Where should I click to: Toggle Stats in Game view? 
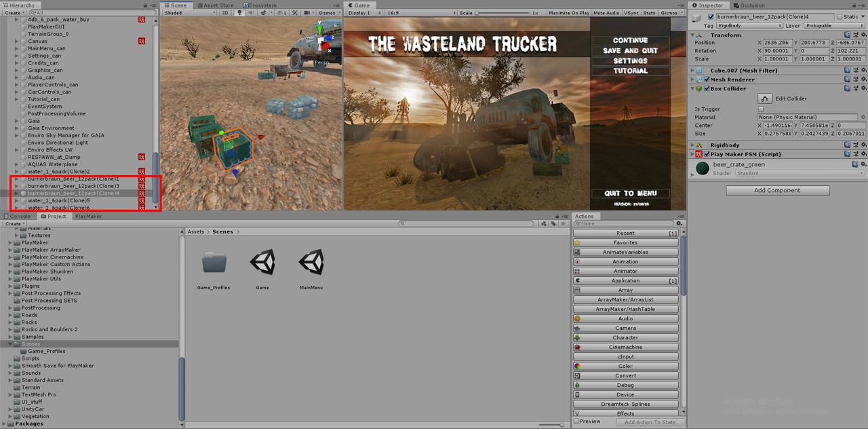point(649,12)
